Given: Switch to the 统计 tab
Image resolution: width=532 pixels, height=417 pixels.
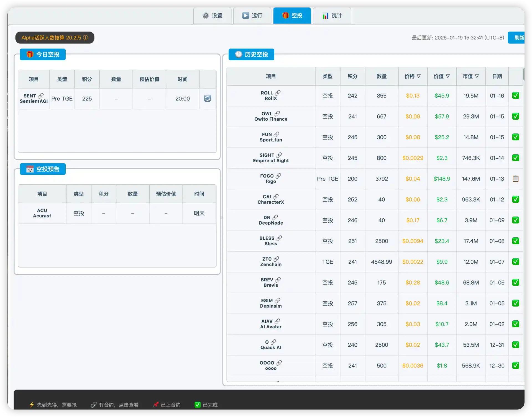Looking at the screenshot, I should (332, 16).
